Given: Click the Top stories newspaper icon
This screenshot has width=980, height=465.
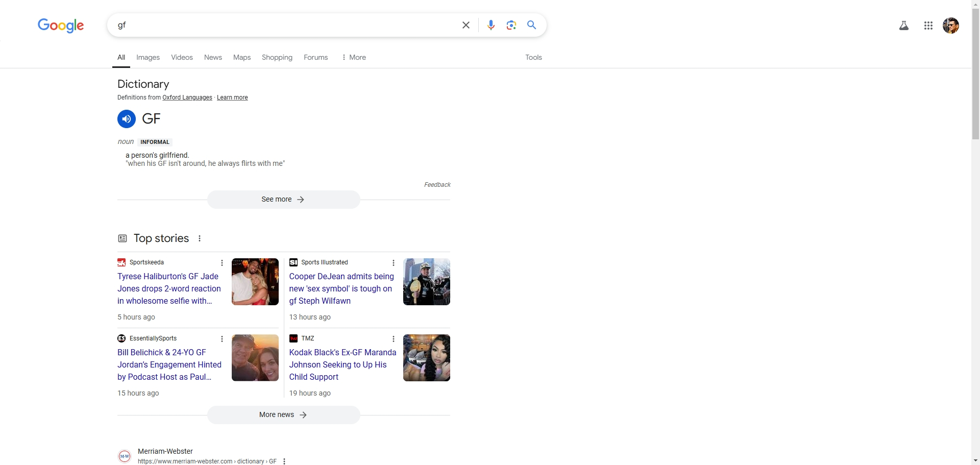Looking at the screenshot, I should [x=122, y=238].
